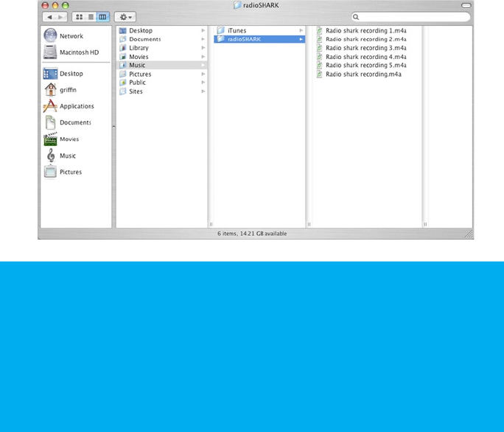Screen dimensions: 504x432
Task: Select the Desktop folder in first column
Action: coord(161,30)
